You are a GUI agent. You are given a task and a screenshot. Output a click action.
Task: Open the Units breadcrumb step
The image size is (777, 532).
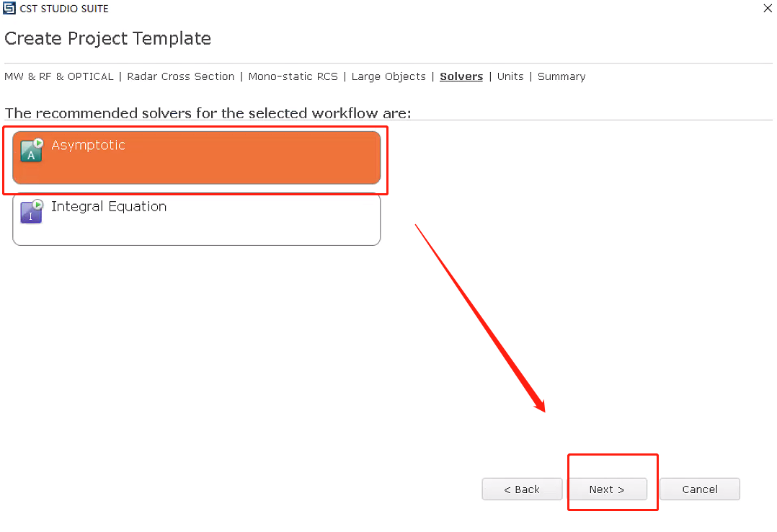tap(510, 76)
